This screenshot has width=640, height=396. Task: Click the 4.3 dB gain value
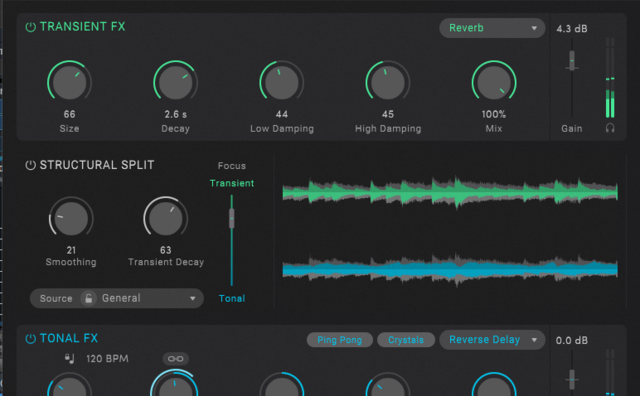572,29
